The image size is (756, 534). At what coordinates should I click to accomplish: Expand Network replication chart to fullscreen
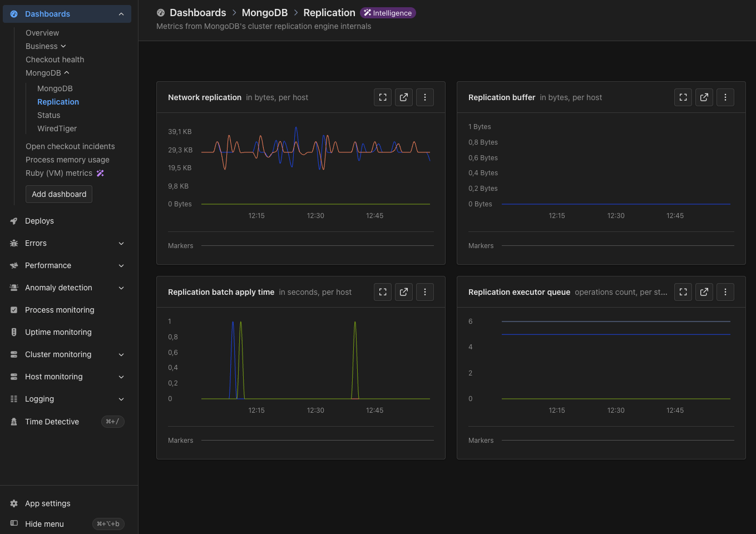tap(383, 97)
